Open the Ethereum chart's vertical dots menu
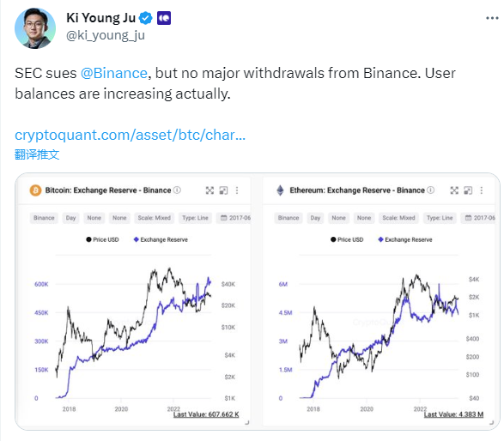Viewport: 504px width, 441px height. [482, 190]
